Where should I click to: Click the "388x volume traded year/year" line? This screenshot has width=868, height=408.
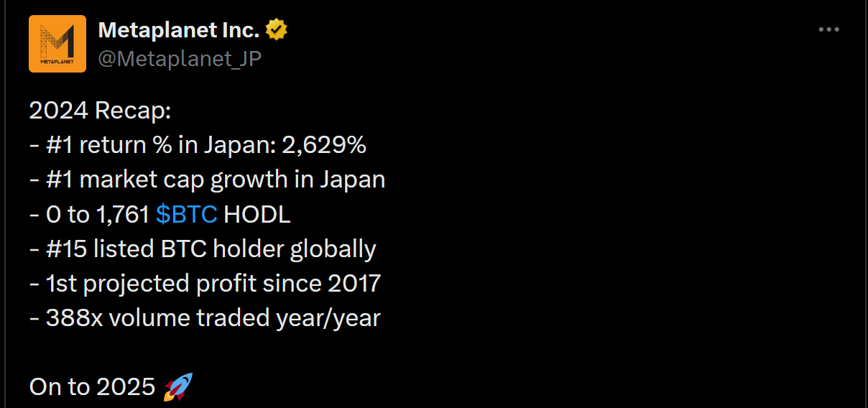[205, 317]
